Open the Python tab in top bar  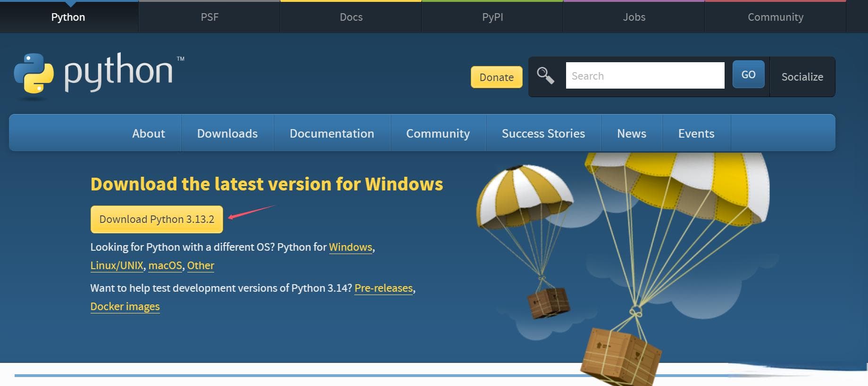[x=68, y=17]
